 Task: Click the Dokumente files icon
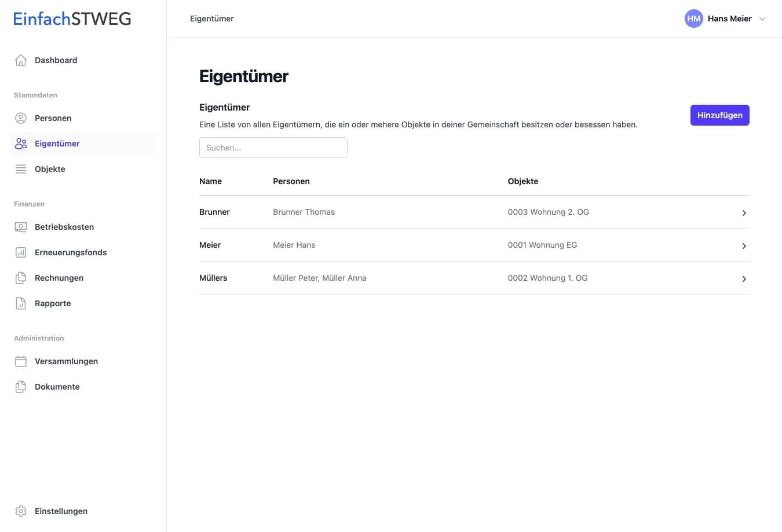point(21,387)
